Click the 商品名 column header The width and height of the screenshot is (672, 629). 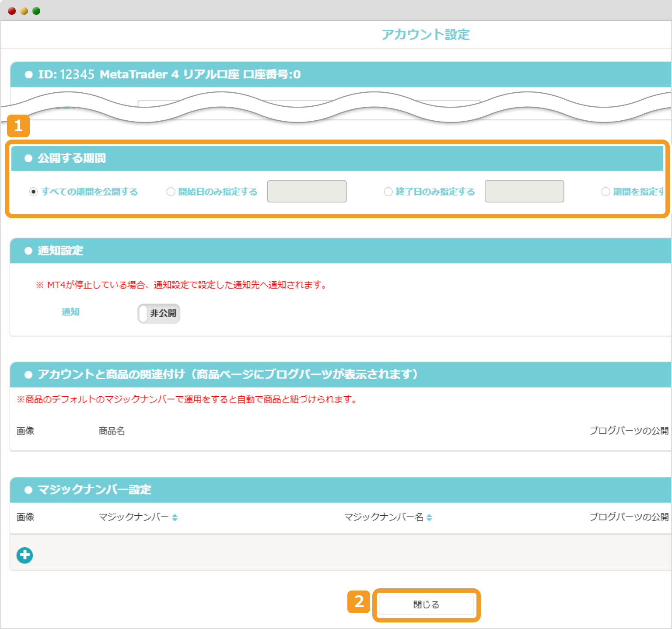tap(111, 431)
